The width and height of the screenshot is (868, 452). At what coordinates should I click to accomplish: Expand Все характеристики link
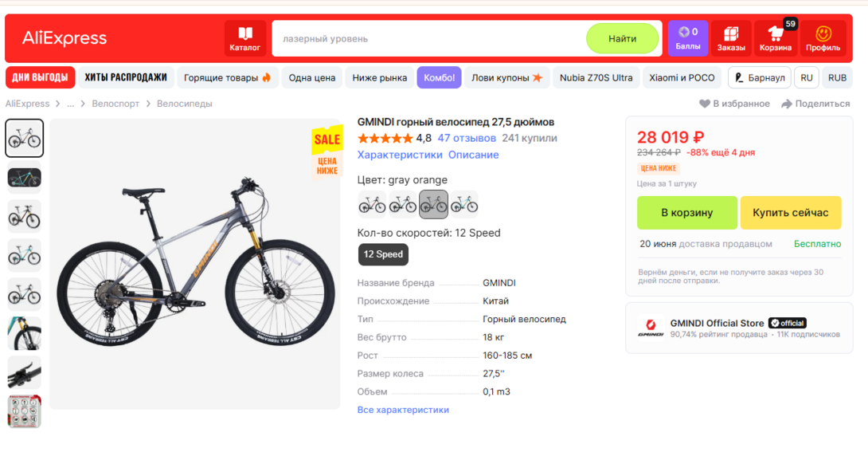(x=403, y=410)
